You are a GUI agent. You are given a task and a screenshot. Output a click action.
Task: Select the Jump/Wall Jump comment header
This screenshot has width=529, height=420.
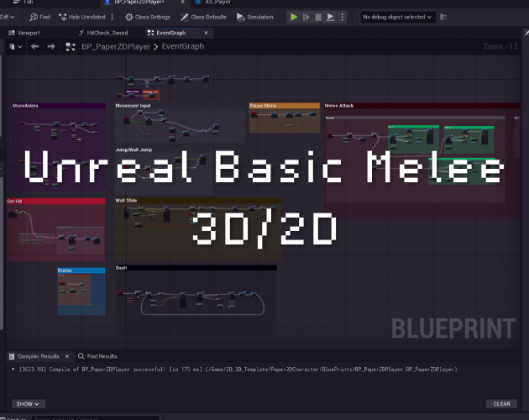click(164, 150)
